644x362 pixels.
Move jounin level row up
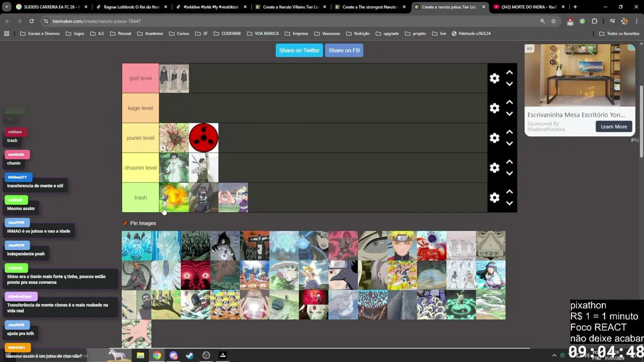coord(509,132)
